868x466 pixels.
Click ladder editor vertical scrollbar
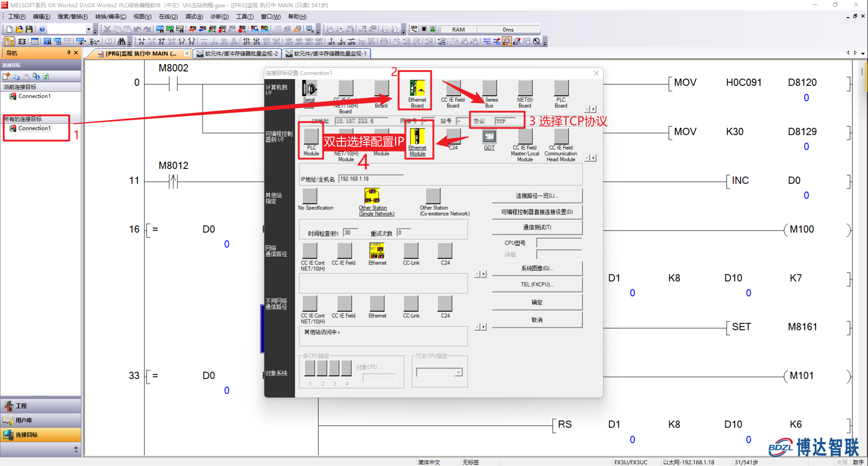pyautogui.click(x=862, y=258)
